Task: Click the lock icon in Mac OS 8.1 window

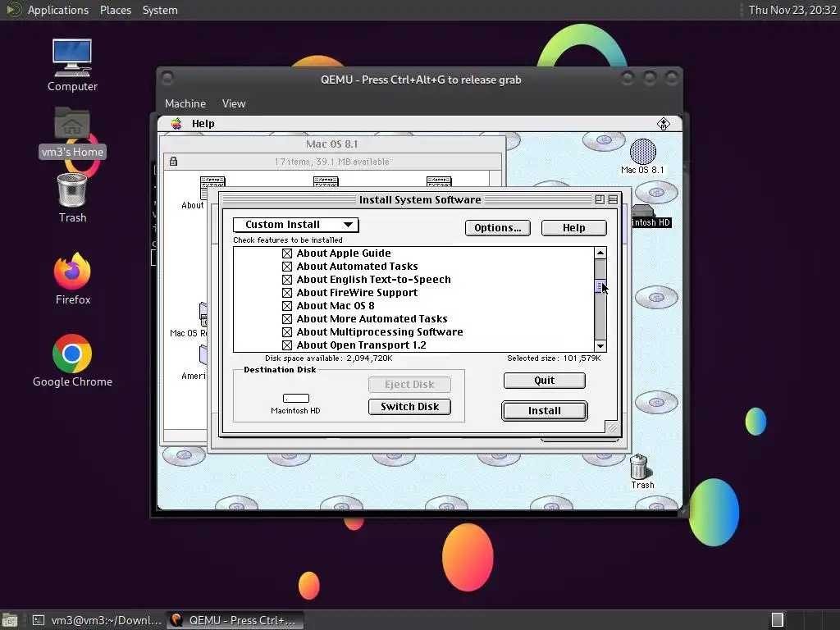Action: coord(173,162)
